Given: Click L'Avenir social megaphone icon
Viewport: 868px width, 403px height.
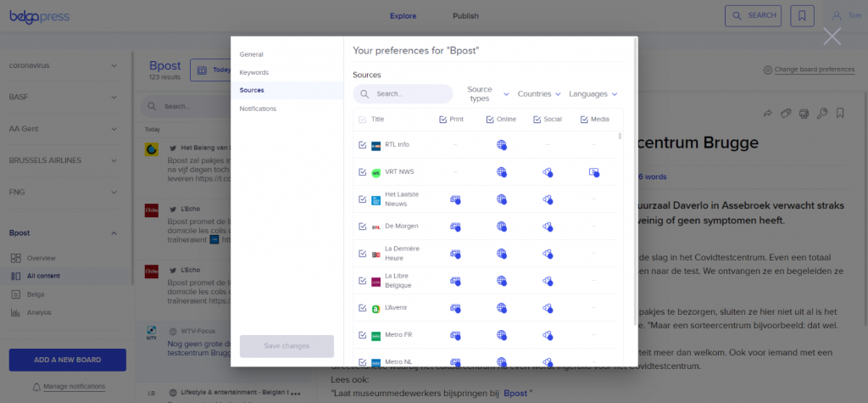Looking at the screenshot, I should pos(548,308).
